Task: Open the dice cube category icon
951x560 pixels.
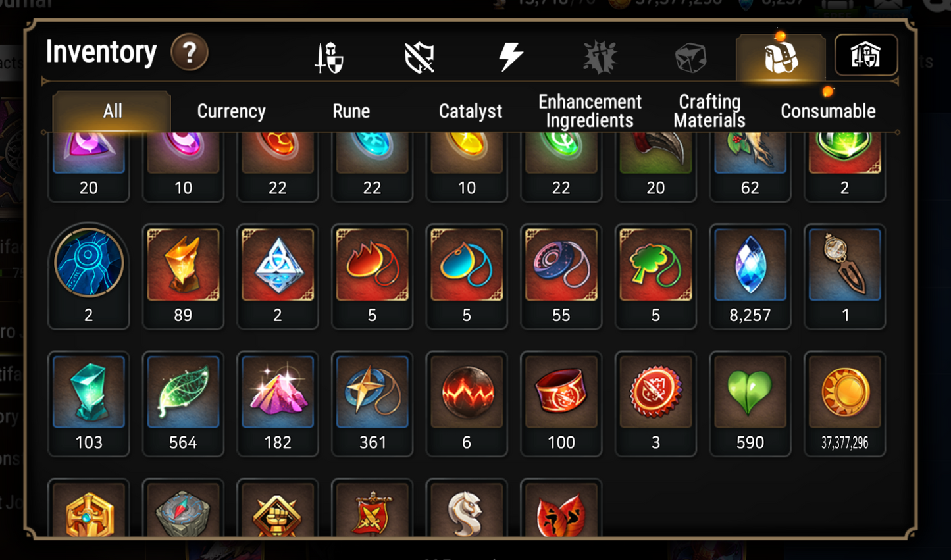Action: pos(691,58)
